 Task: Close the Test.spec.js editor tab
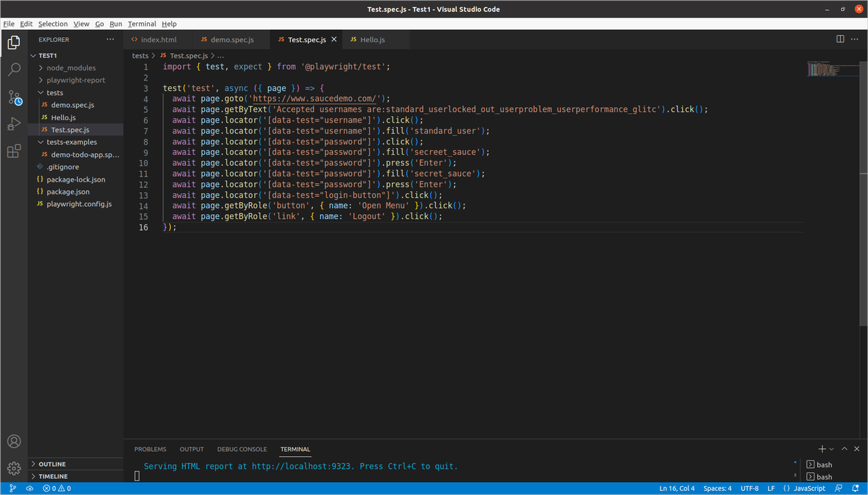[x=334, y=40]
